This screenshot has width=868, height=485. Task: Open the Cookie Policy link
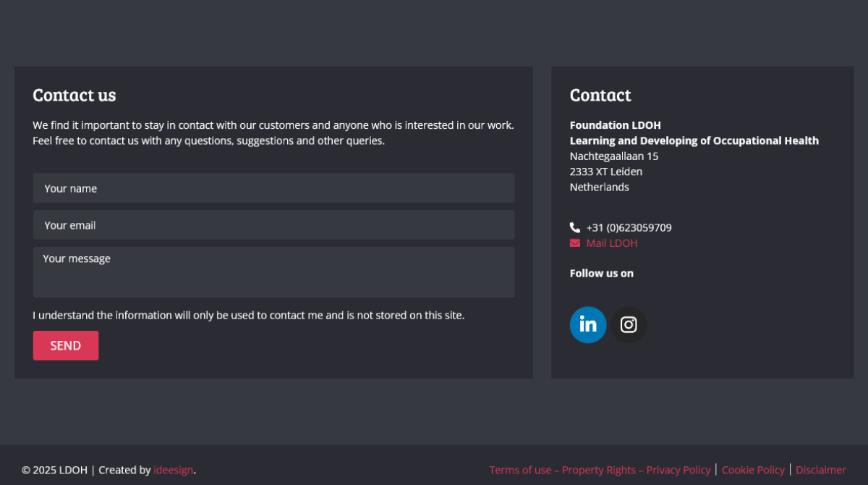click(753, 470)
